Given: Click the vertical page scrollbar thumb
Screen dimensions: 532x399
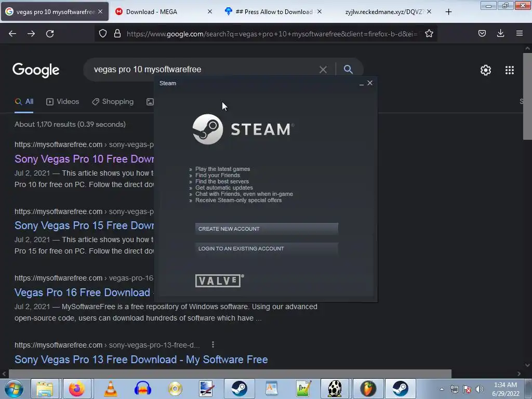Looking at the screenshot, I should pyautogui.click(x=527, y=96).
